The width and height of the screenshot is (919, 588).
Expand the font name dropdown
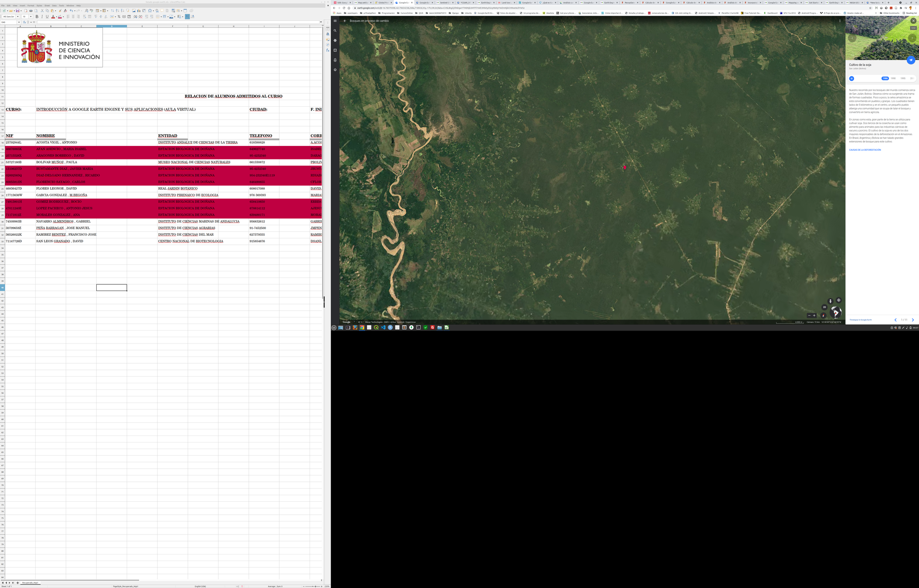tap(18, 17)
